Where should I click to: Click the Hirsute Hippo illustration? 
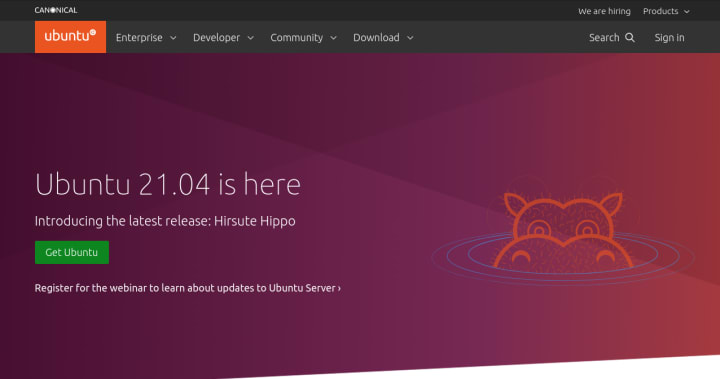(x=563, y=232)
